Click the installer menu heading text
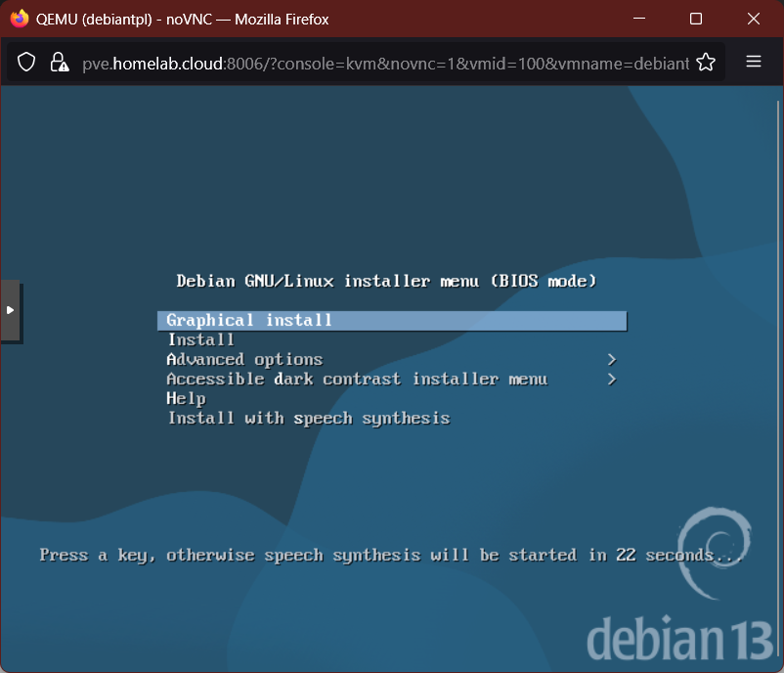Viewport: 784px width, 673px height. (387, 281)
